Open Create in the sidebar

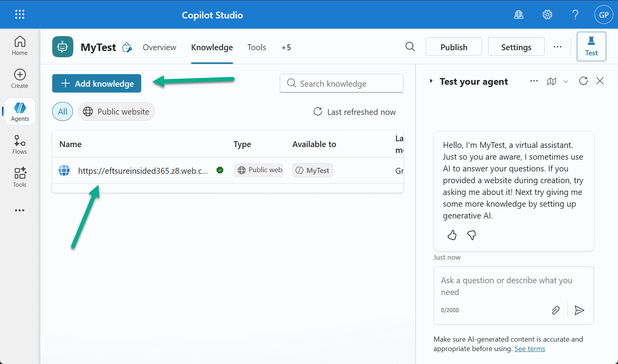pyautogui.click(x=20, y=79)
